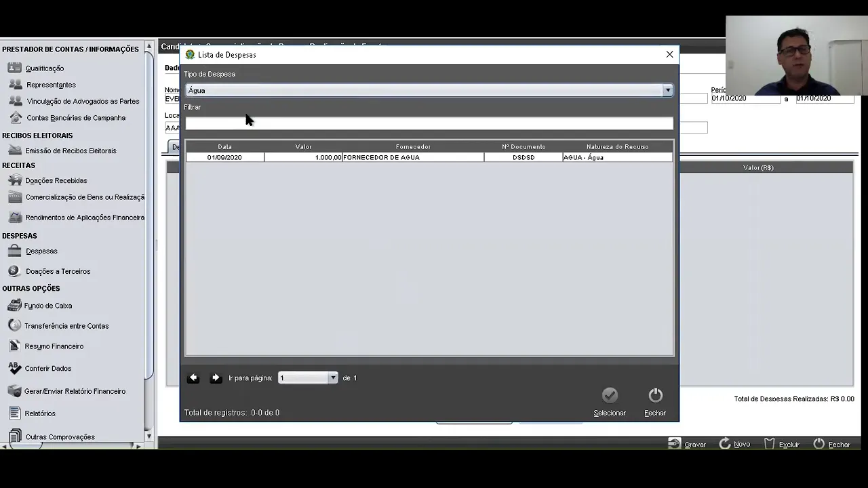The image size is (868, 488).
Task: Click 'Total de registros: 0-0 de 0' text
Action: point(232,412)
